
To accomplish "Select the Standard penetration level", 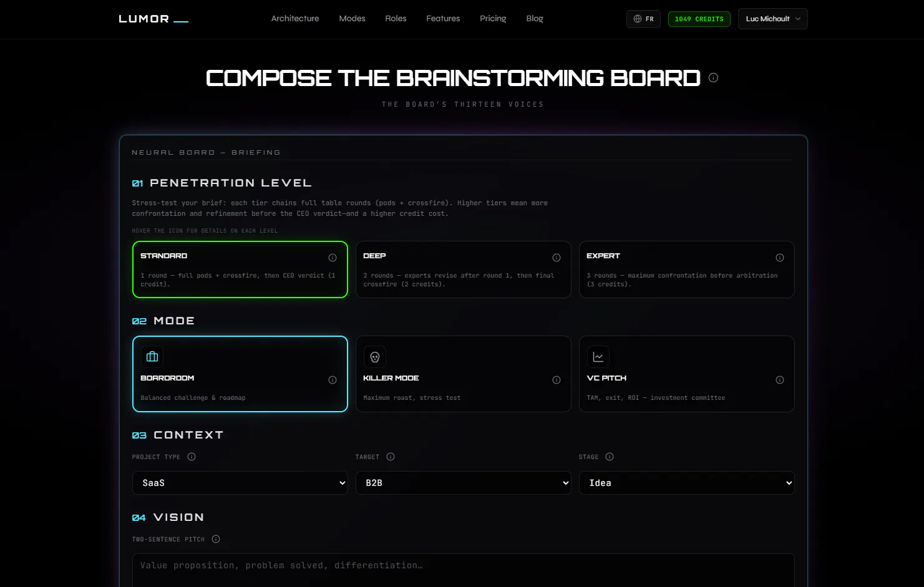I will pos(240,269).
